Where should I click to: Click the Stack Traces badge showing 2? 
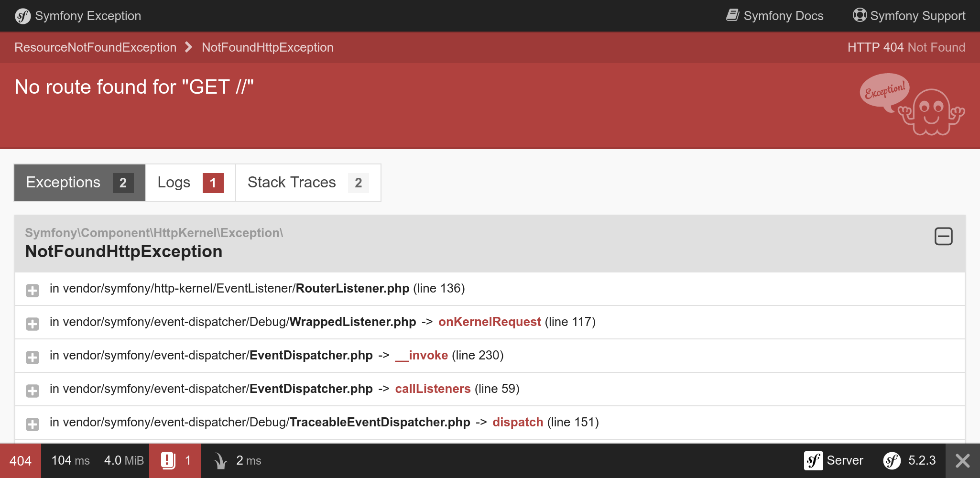point(359,183)
